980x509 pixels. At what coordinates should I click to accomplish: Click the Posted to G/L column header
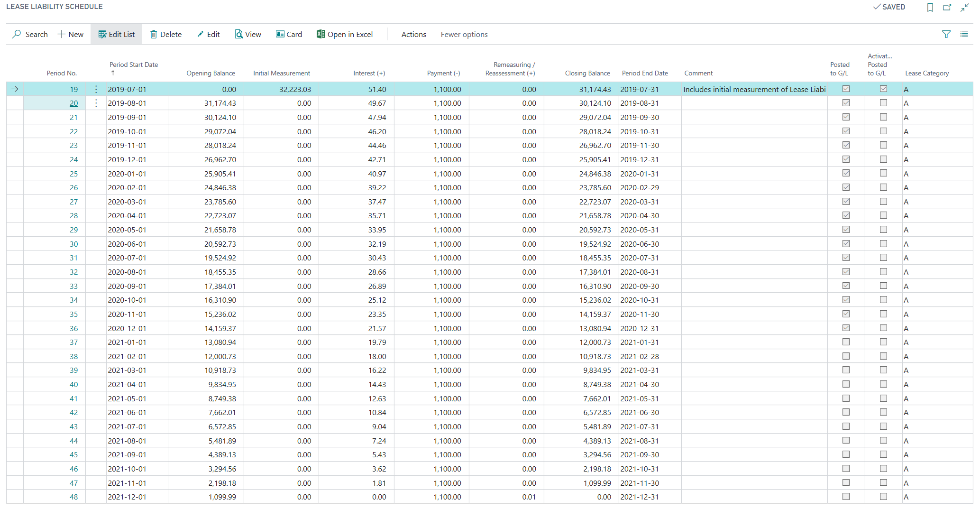[839, 69]
